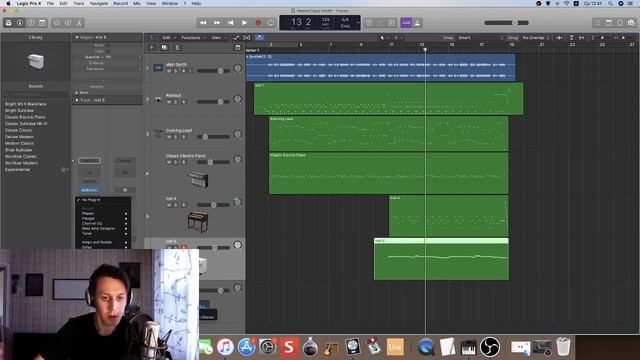Select the Inst 5 region with waveform
640x360 pixels.
coord(441,259)
